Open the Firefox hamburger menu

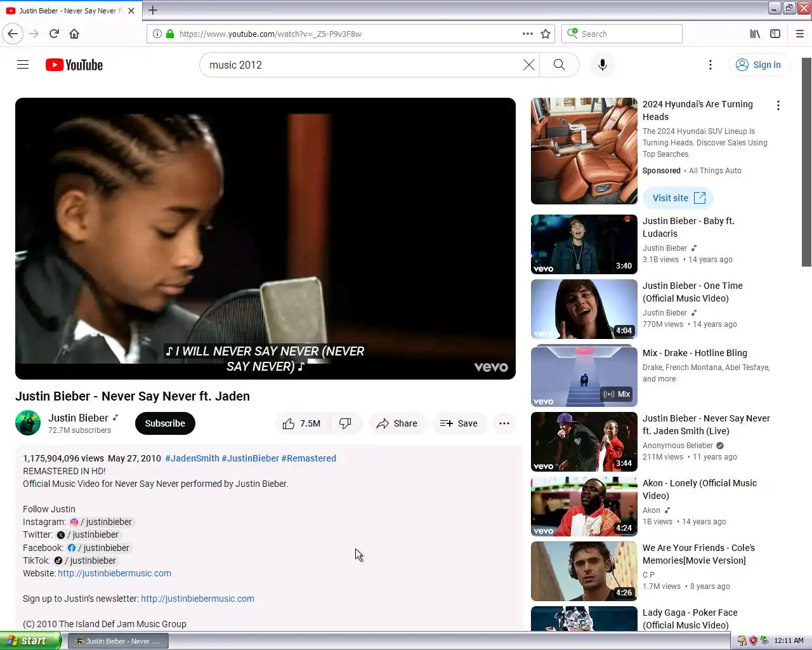(x=800, y=34)
